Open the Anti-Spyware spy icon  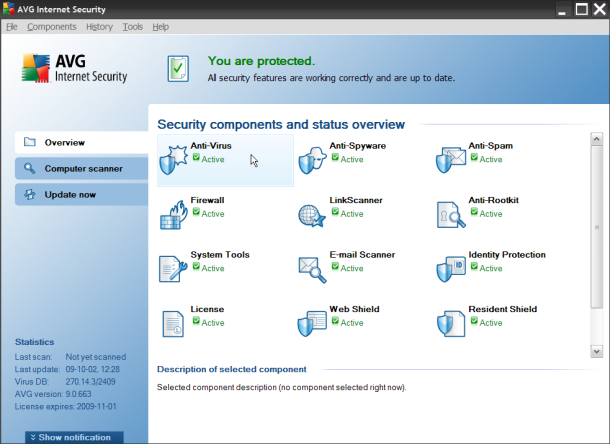(312, 160)
